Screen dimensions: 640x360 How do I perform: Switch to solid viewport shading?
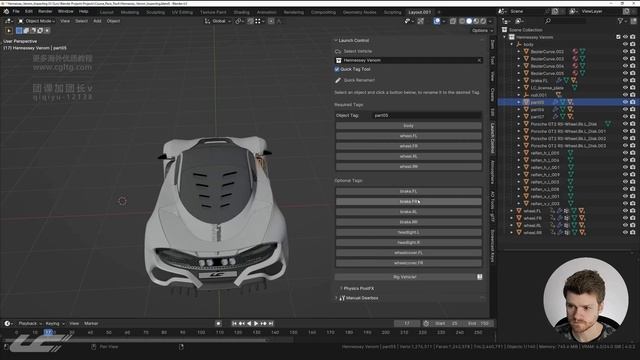pyautogui.click(x=469, y=21)
